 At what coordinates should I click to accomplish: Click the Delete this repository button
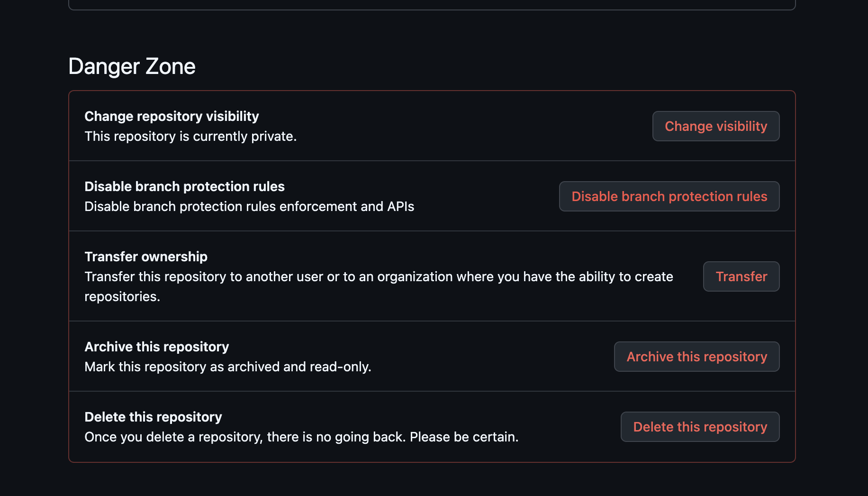[700, 427]
